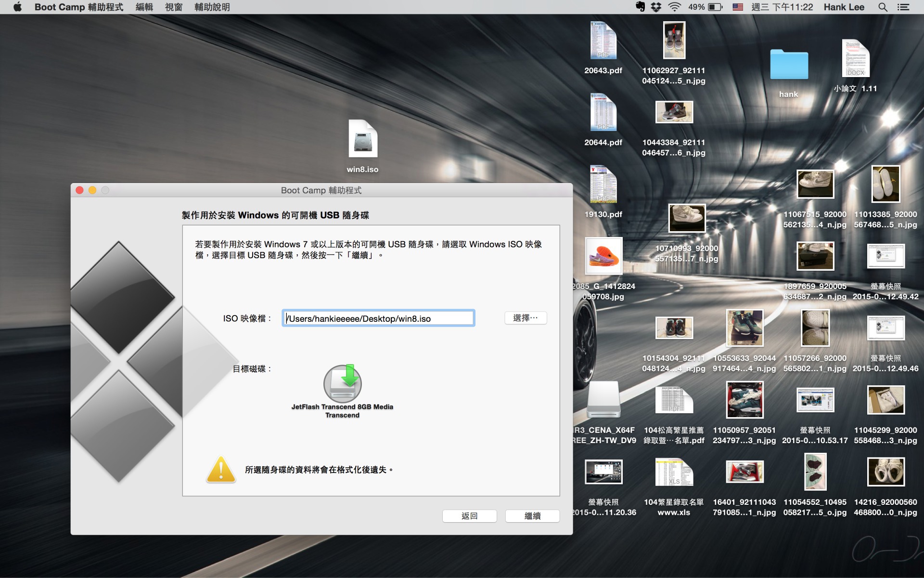Click the yellow warning triangle icon
Viewport: 924px width, 578px height.
coord(221,470)
